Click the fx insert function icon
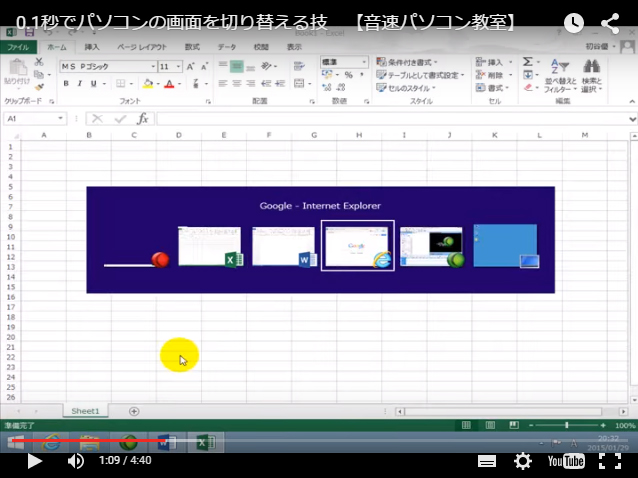The height and width of the screenshot is (478, 638). click(142, 119)
